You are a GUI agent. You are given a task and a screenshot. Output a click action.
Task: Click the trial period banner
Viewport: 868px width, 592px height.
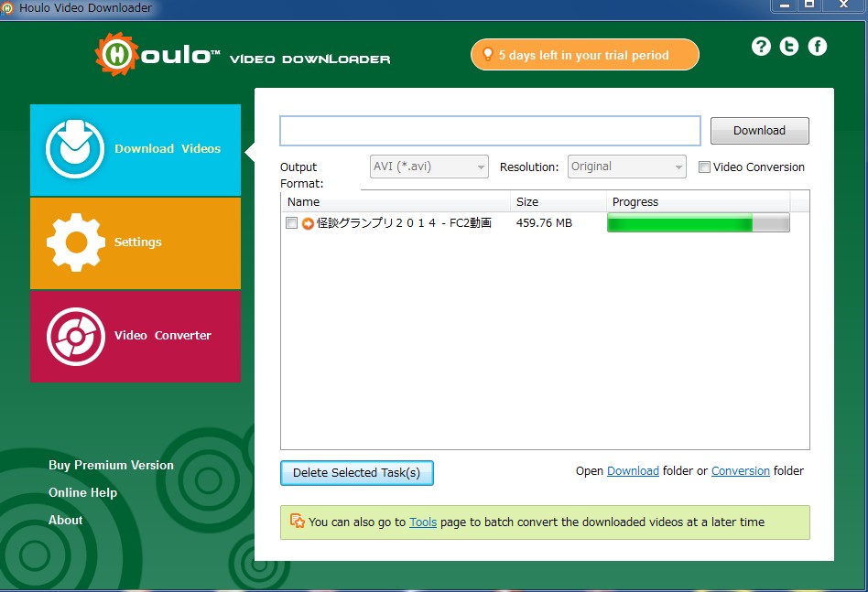pyautogui.click(x=585, y=55)
